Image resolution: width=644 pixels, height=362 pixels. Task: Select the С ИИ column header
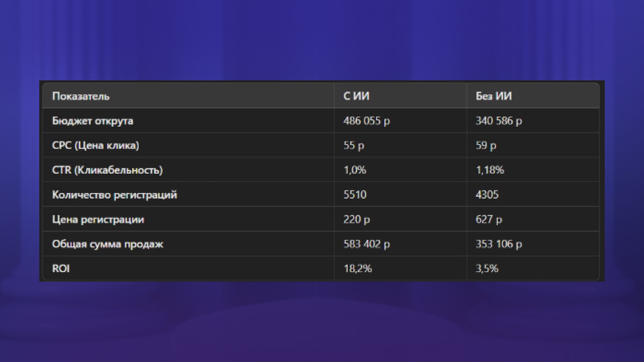click(357, 96)
